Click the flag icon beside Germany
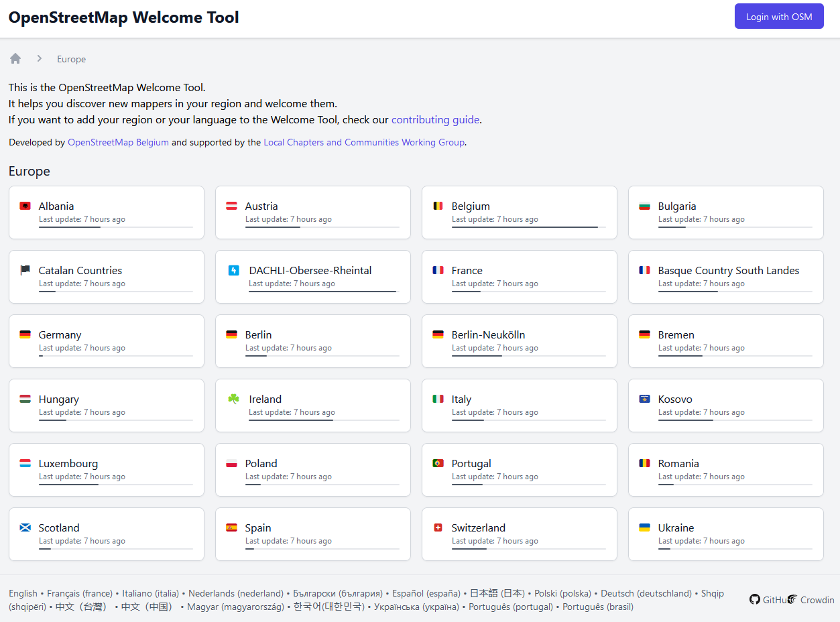Screen dimensions: 840x622 25,334
